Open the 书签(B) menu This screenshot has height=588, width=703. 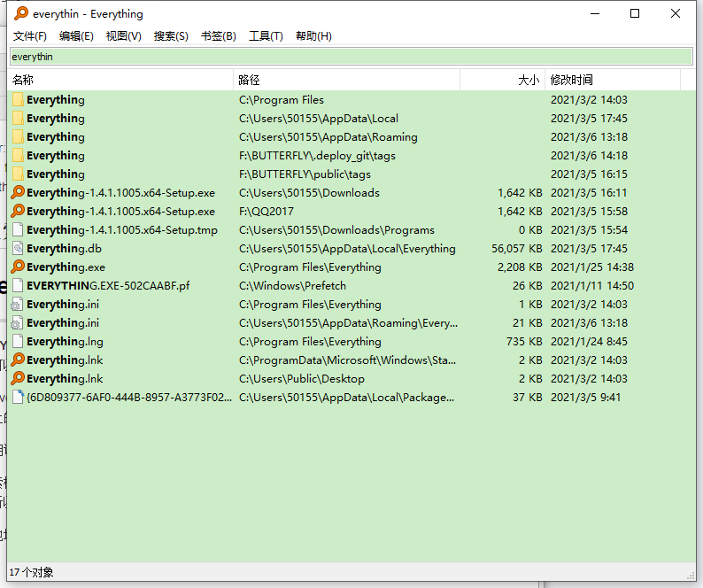[219, 36]
